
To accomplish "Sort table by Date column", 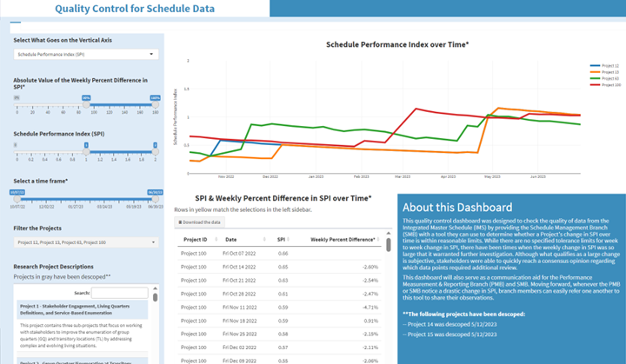I will click(231, 239).
